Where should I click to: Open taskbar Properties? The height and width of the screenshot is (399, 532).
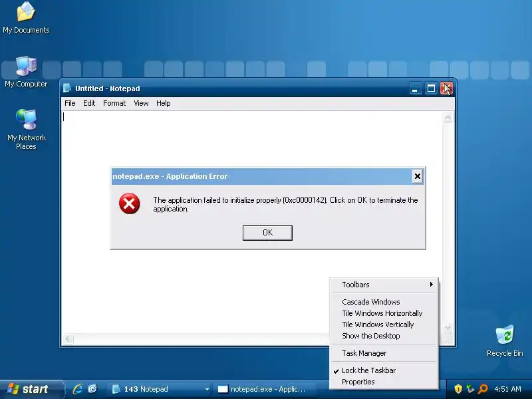click(x=384, y=382)
